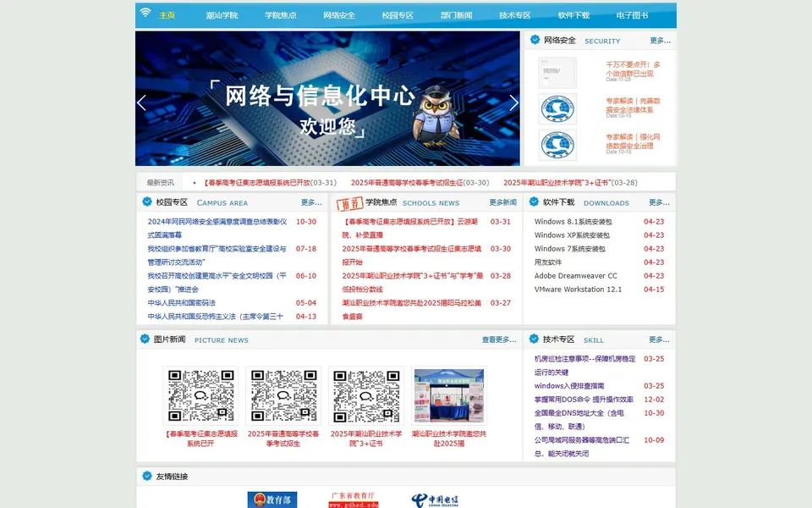The image size is (812, 508).
Task: Open 中华人民共和国反恐怖主义法 article
Action: pos(216,316)
